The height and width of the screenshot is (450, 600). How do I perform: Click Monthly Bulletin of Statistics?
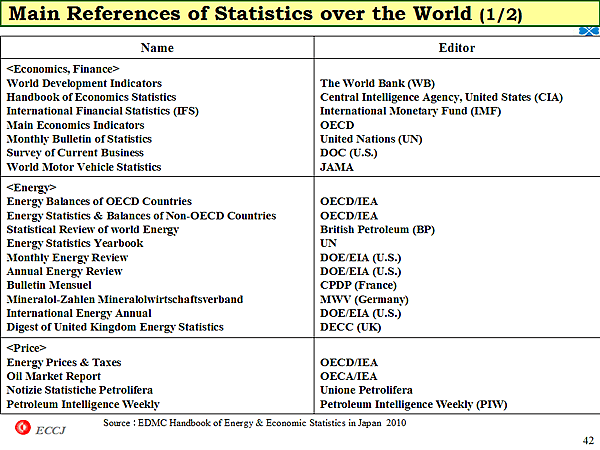pos(79,139)
